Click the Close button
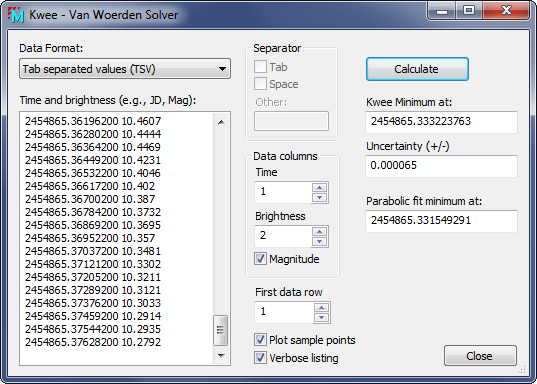The width and height of the screenshot is (537, 384). [x=480, y=356]
